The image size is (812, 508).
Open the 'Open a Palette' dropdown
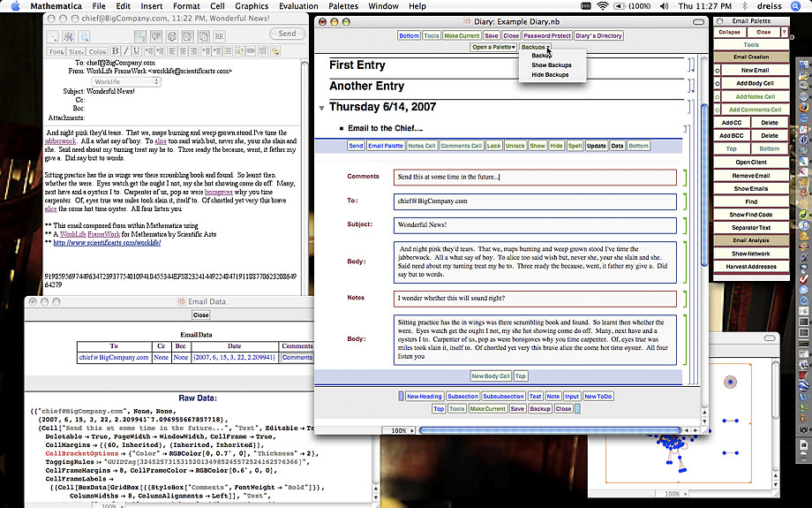(492, 47)
